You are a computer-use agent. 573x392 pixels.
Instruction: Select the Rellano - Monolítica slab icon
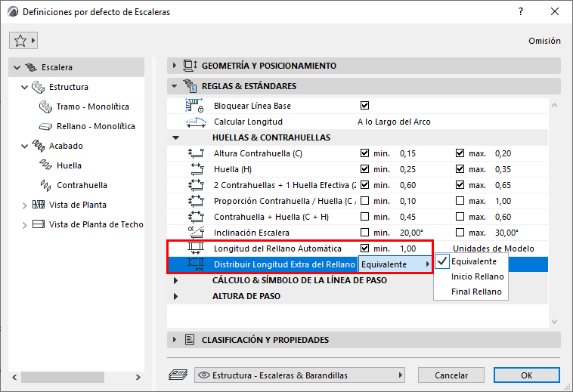(x=45, y=126)
